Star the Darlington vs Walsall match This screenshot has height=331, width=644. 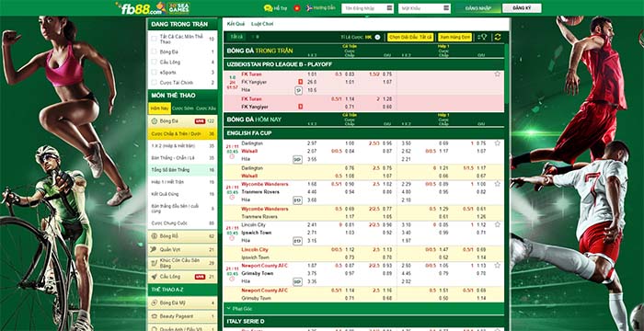[x=498, y=143]
